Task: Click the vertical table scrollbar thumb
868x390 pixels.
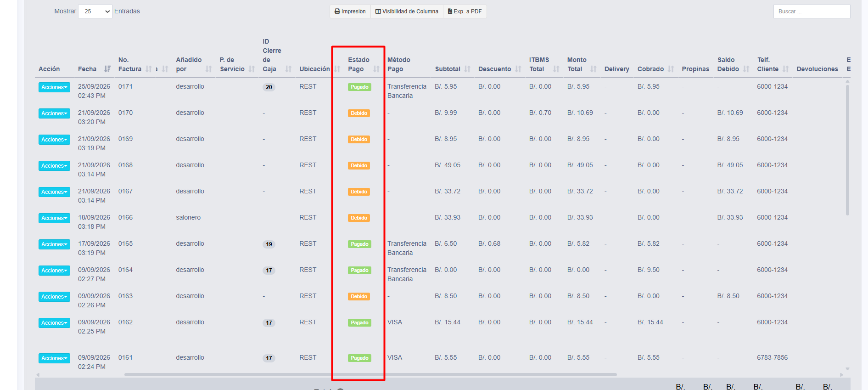Action: (847, 150)
